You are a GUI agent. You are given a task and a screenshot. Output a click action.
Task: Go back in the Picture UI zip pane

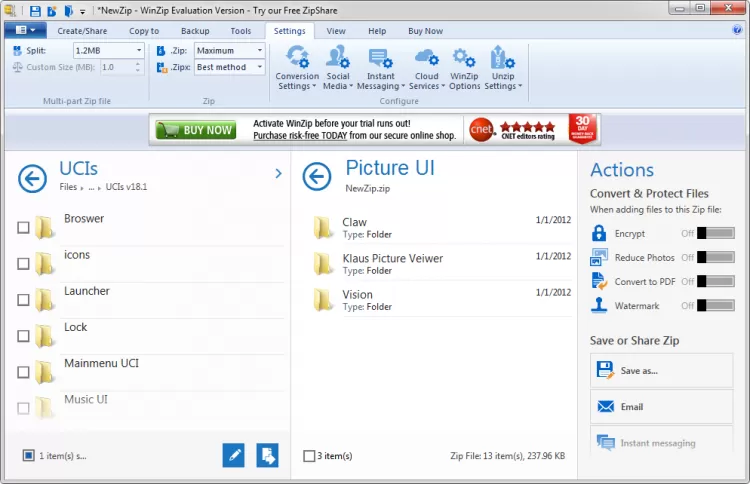pyautogui.click(x=317, y=176)
